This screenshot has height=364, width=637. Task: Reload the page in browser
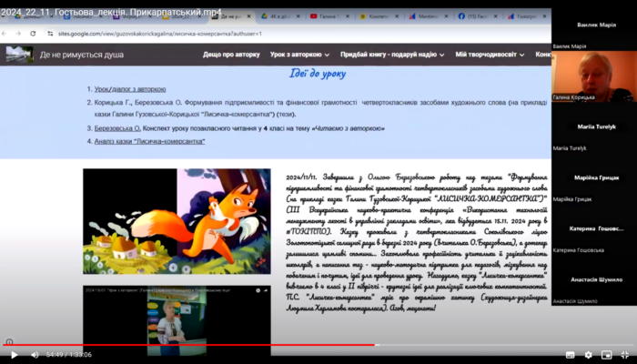pos(32,32)
